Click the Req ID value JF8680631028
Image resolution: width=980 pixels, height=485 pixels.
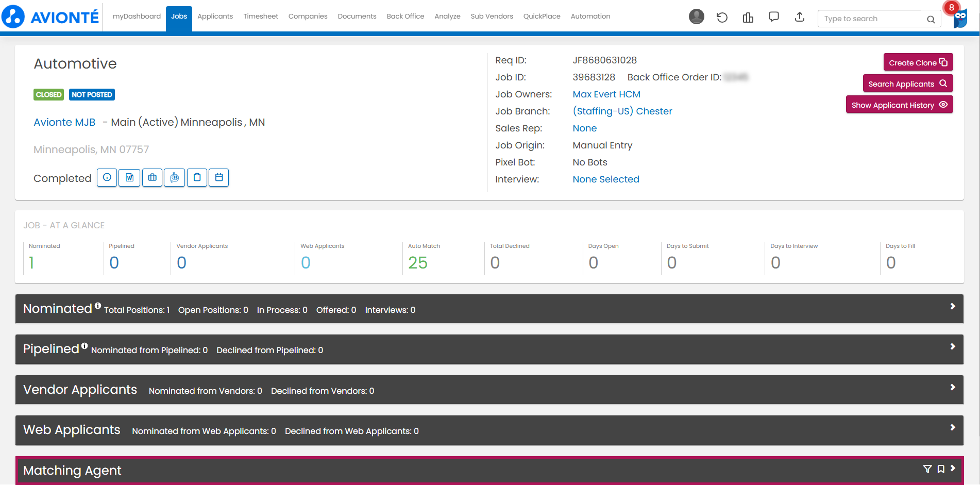605,60
